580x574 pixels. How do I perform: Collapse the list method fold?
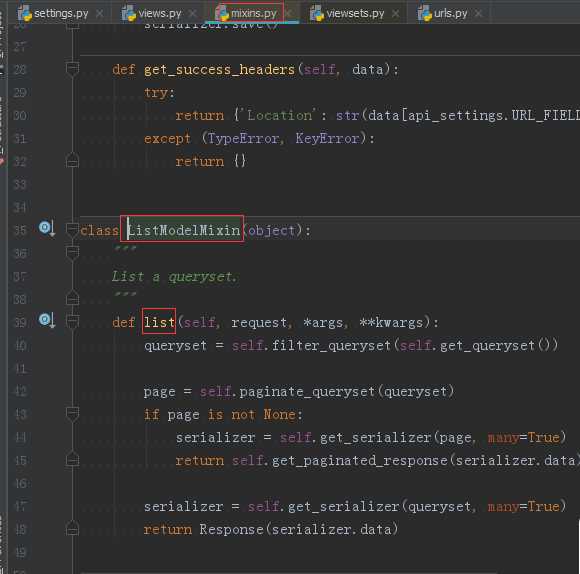click(72, 321)
